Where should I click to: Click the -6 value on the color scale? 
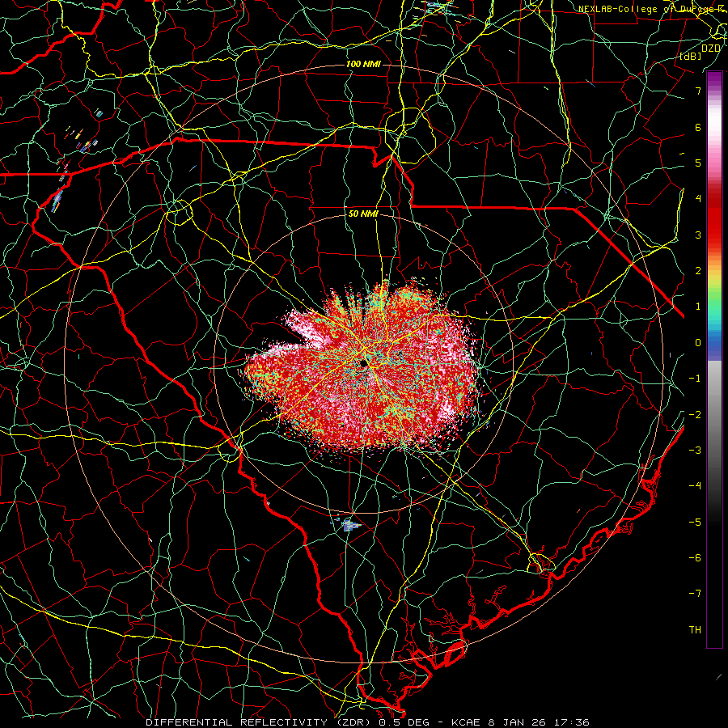[x=695, y=557]
